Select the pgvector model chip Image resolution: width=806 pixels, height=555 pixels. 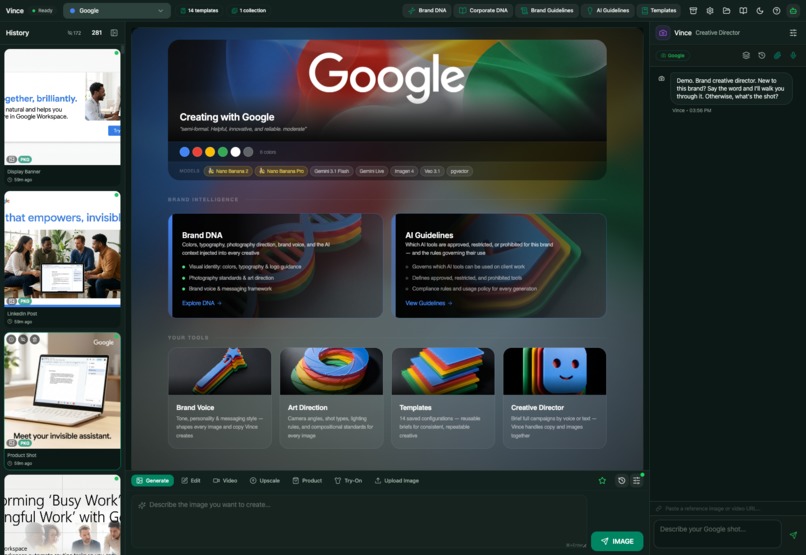click(x=460, y=171)
